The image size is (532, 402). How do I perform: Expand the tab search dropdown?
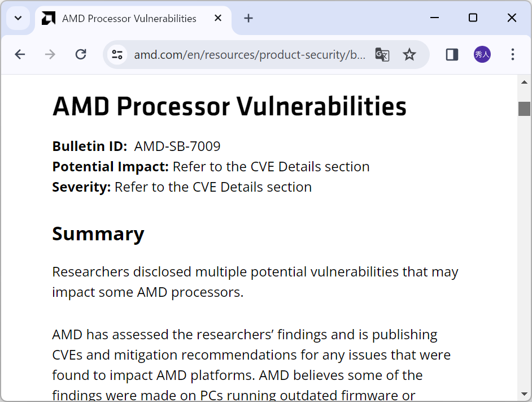(x=18, y=18)
